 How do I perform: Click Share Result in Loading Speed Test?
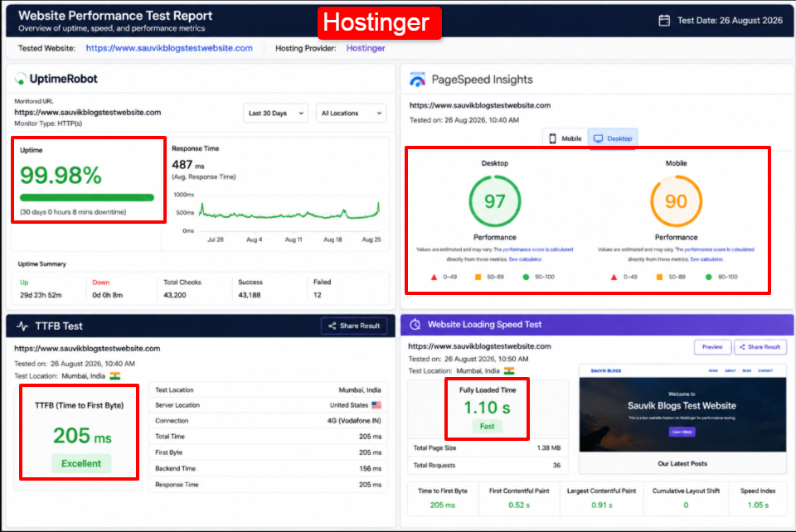tap(760, 347)
